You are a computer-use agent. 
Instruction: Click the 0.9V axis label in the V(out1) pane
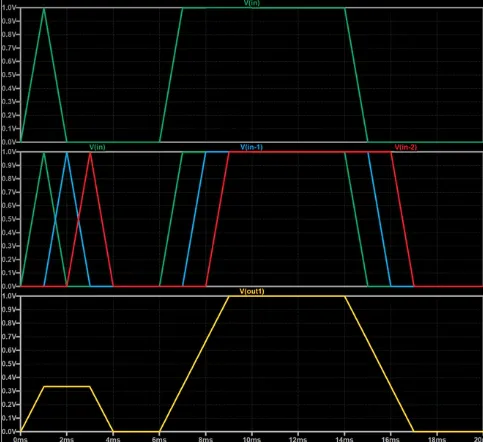9,310
